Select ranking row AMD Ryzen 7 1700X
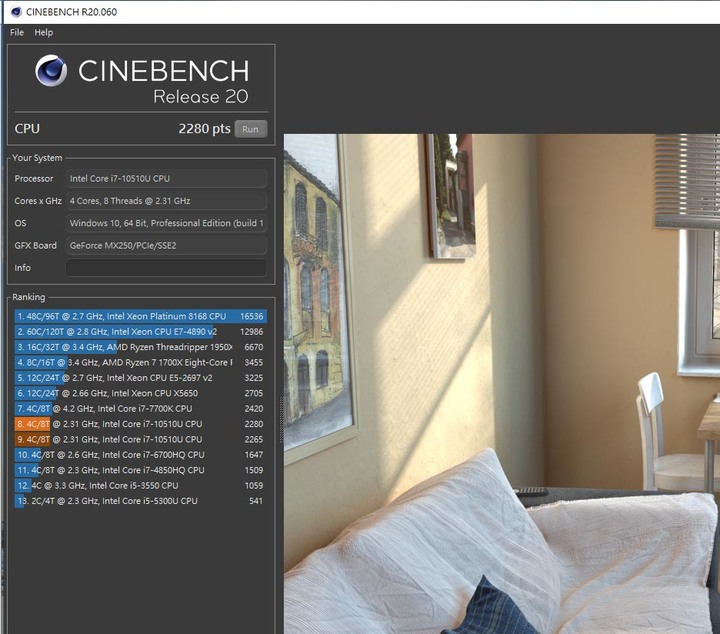The height and width of the screenshot is (634, 720). (141, 362)
